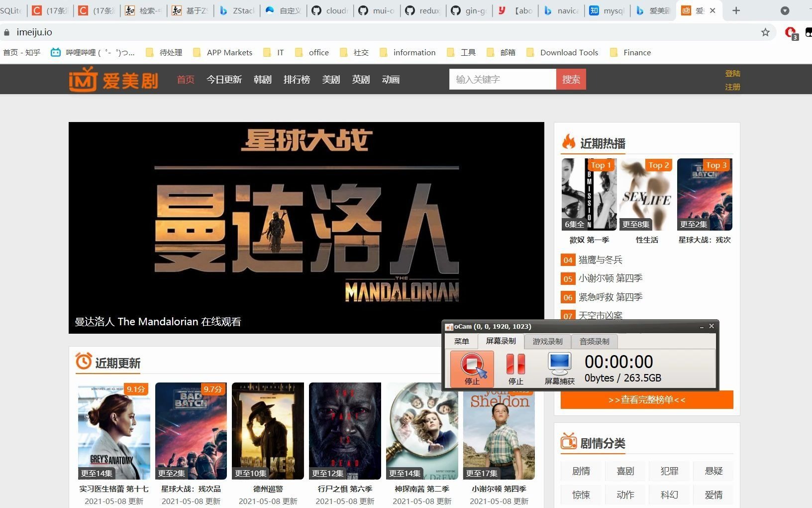Screen dimensions: 812x508
Task: Open 今日更新 navigation item
Action: 224,80
